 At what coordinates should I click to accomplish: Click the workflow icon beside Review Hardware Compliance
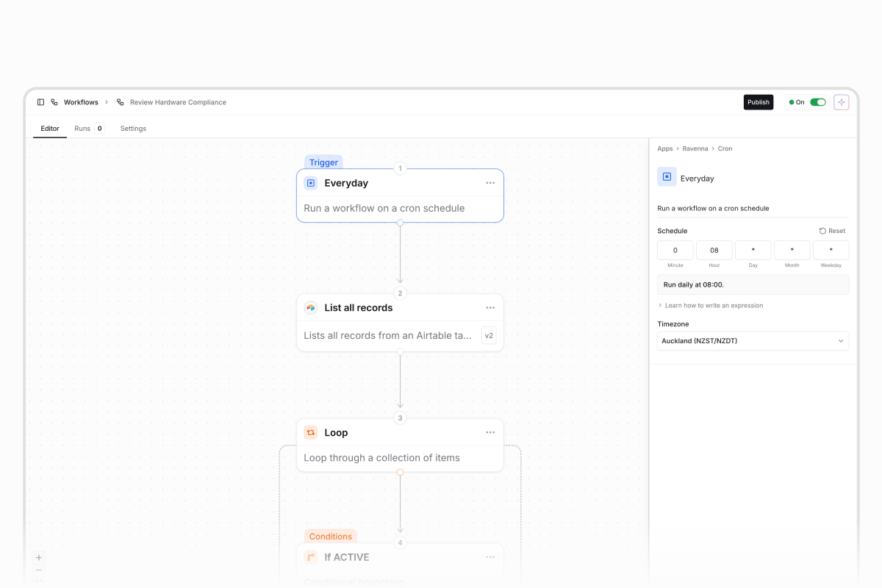coord(121,102)
